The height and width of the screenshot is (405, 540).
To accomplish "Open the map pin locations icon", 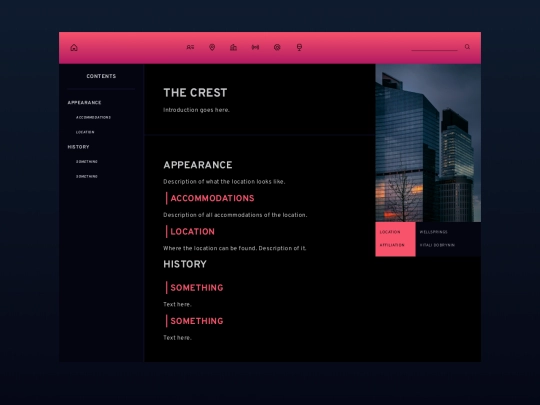I will (x=212, y=47).
